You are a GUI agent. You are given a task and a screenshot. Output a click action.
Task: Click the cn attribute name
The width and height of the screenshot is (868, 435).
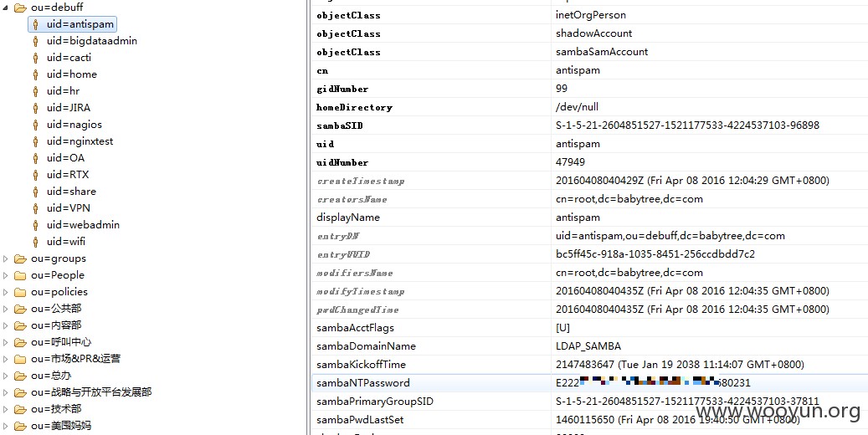tap(322, 70)
